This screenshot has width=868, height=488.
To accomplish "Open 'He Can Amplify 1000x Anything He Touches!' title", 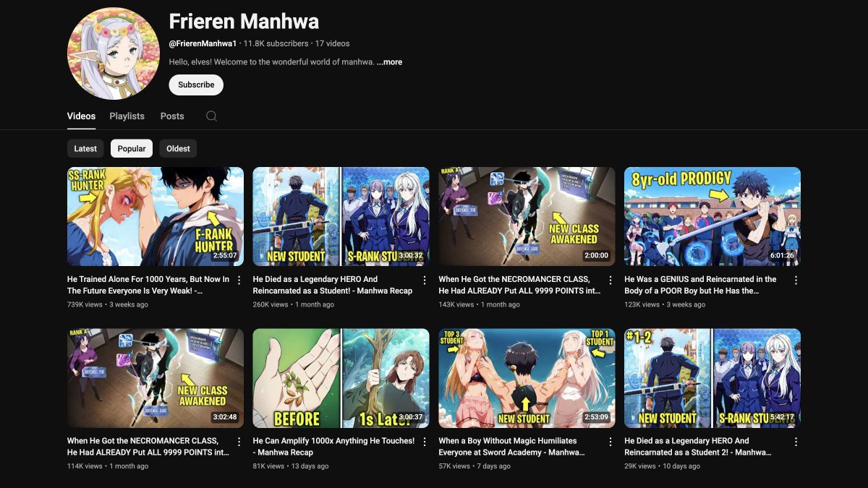I will pos(333,447).
